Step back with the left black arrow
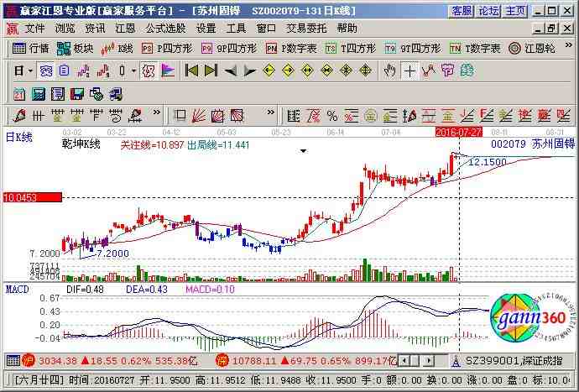The height and width of the screenshot is (392, 579). (x=231, y=71)
